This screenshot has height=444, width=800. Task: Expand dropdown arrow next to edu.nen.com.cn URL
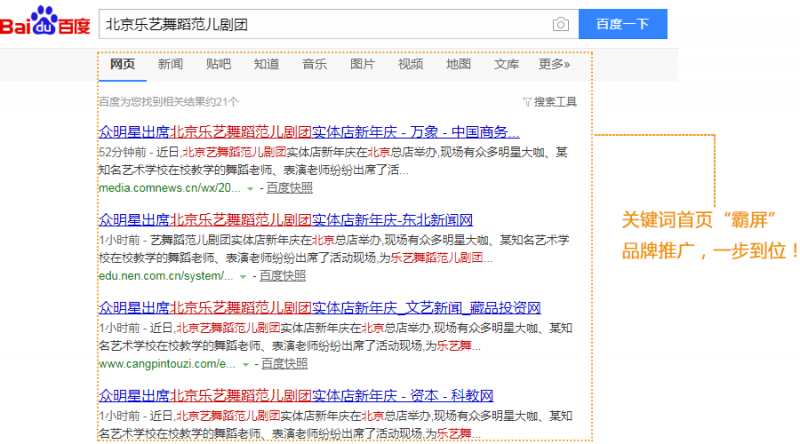pyautogui.click(x=241, y=276)
